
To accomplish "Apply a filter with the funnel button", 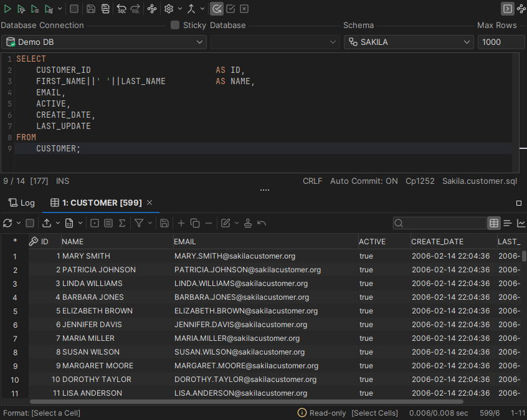I will click(138, 223).
